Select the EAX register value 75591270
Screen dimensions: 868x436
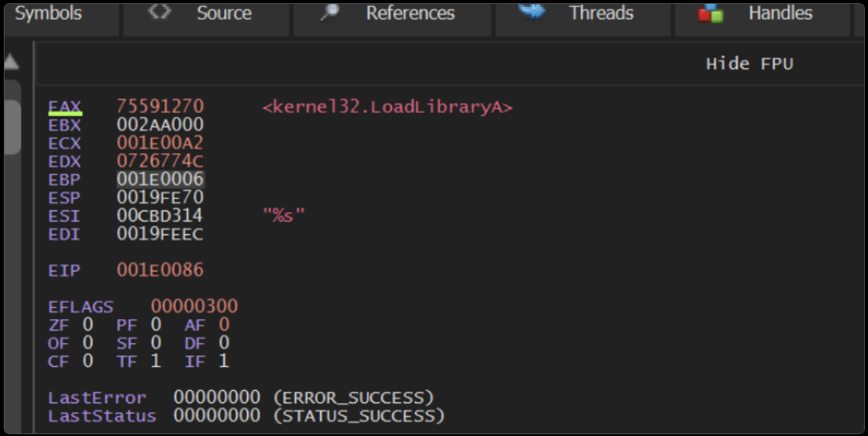[x=160, y=107]
